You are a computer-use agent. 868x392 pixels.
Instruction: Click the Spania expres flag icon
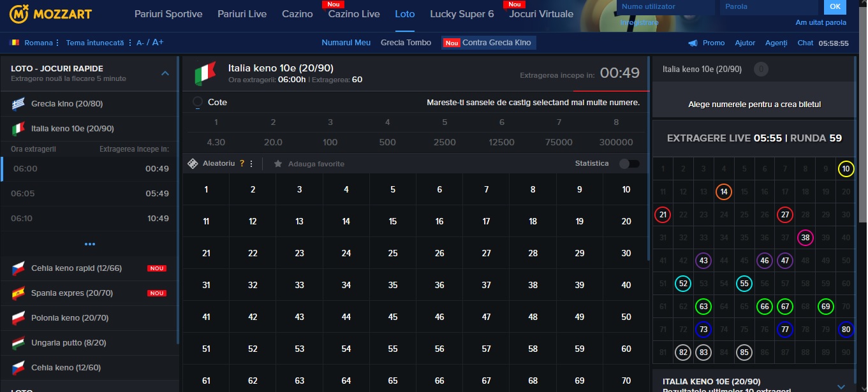(x=18, y=294)
